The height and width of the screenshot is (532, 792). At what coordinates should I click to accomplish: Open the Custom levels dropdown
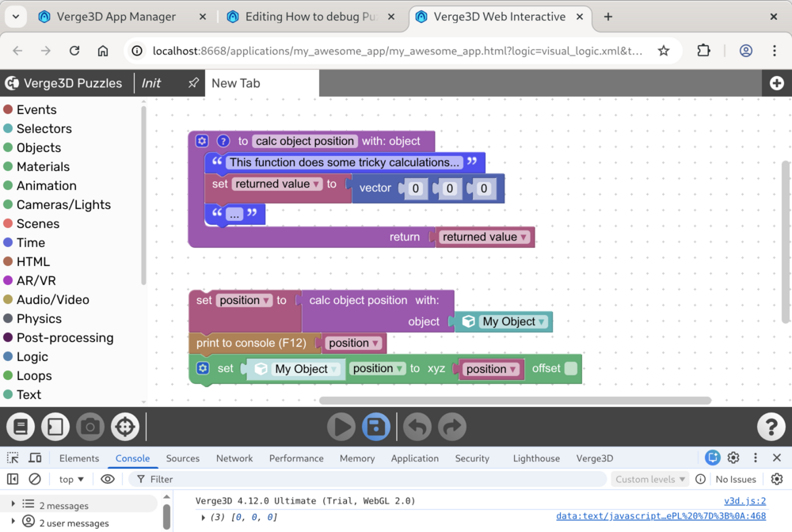click(x=649, y=479)
